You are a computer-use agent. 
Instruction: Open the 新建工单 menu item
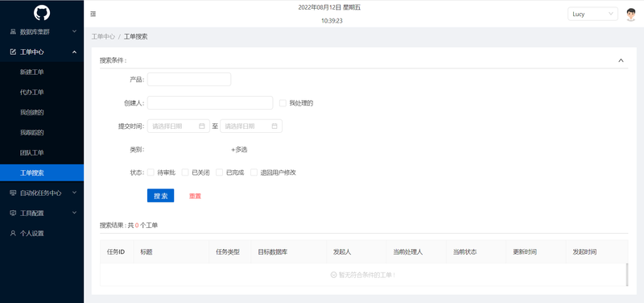click(x=42, y=72)
